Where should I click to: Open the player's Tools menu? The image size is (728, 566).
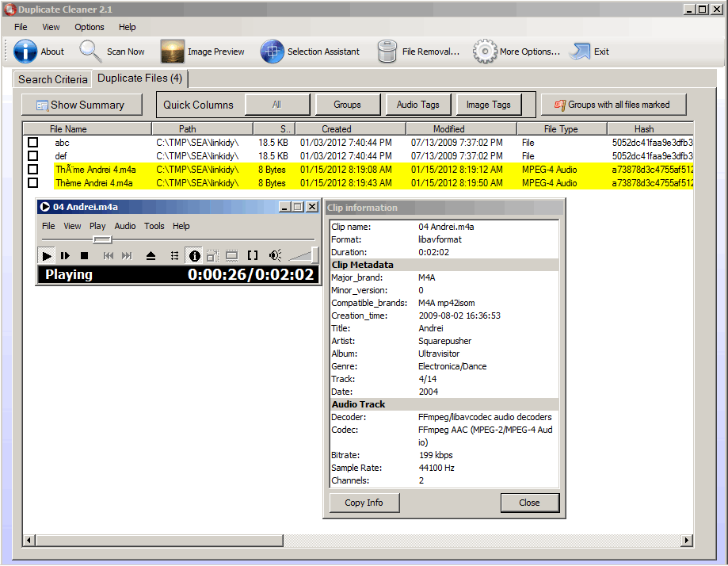154,226
